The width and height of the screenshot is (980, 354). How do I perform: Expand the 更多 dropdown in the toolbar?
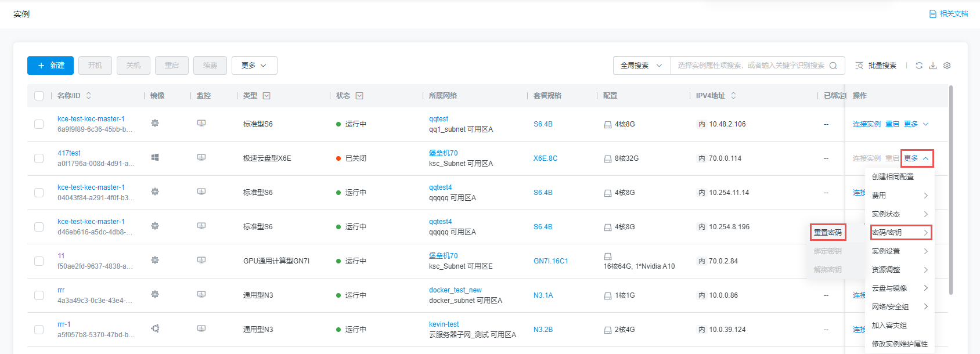coord(254,66)
